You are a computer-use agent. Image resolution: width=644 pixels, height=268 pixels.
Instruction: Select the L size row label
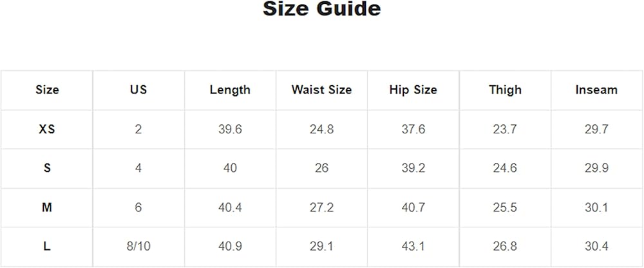click(x=47, y=247)
